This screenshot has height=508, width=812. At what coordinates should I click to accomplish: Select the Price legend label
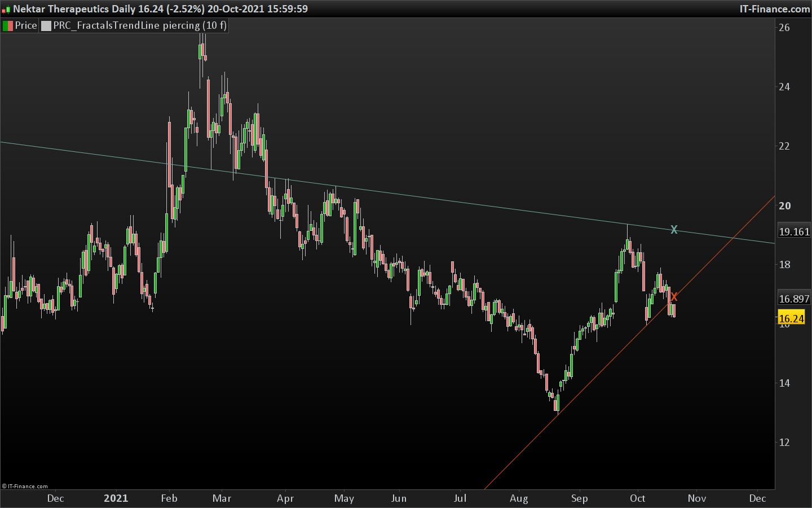[26, 25]
